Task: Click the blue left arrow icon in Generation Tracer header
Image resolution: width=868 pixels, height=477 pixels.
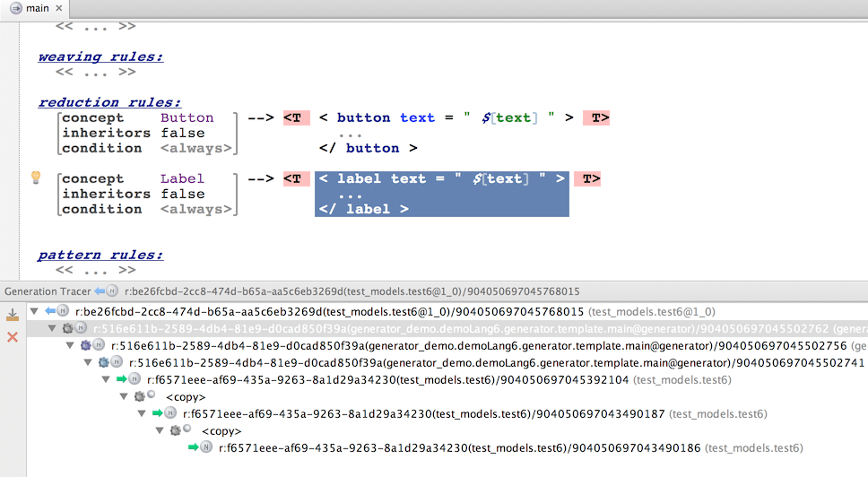Action: tap(100, 291)
